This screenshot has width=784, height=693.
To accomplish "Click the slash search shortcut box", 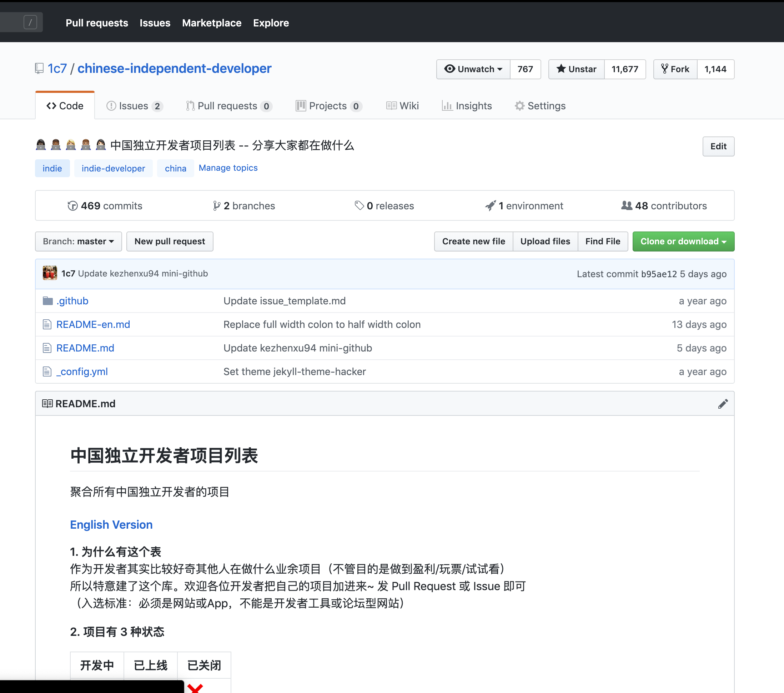I will (30, 22).
